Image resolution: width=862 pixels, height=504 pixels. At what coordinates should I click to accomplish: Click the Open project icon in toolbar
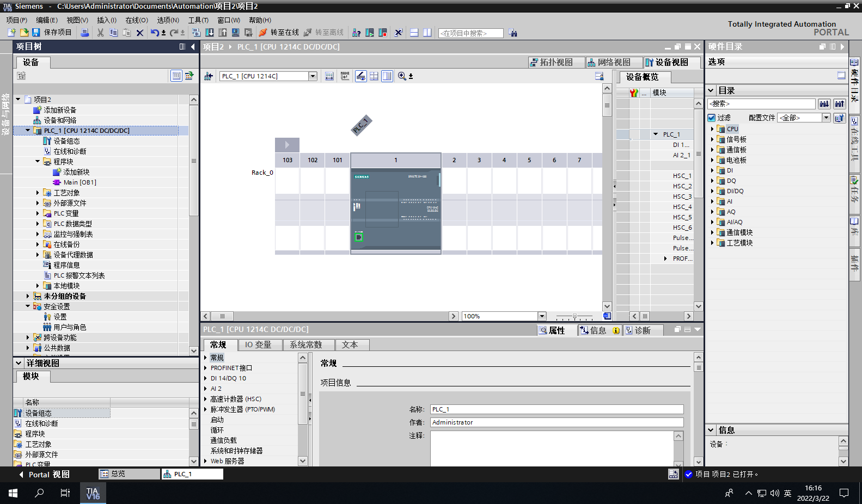(x=24, y=33)
